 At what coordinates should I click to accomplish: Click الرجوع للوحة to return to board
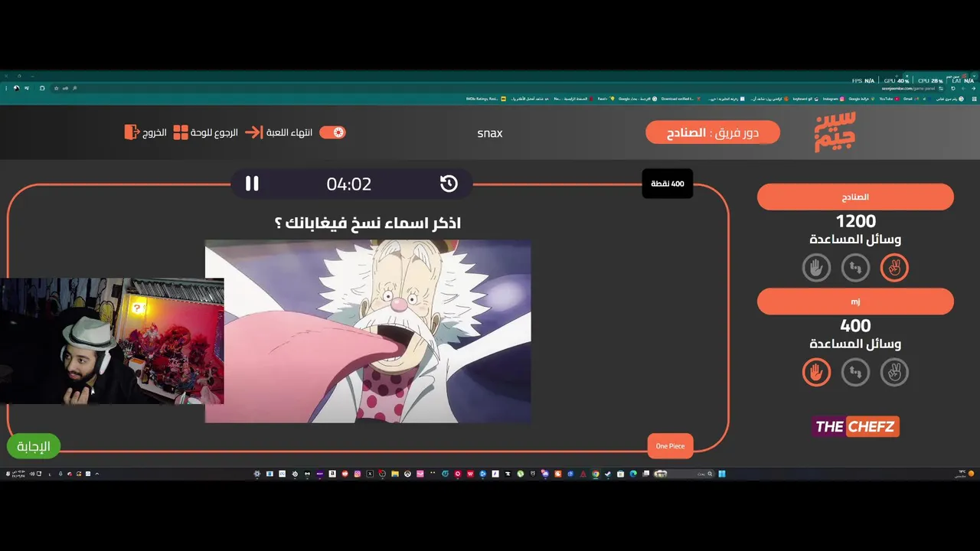[x=205, y=132]
